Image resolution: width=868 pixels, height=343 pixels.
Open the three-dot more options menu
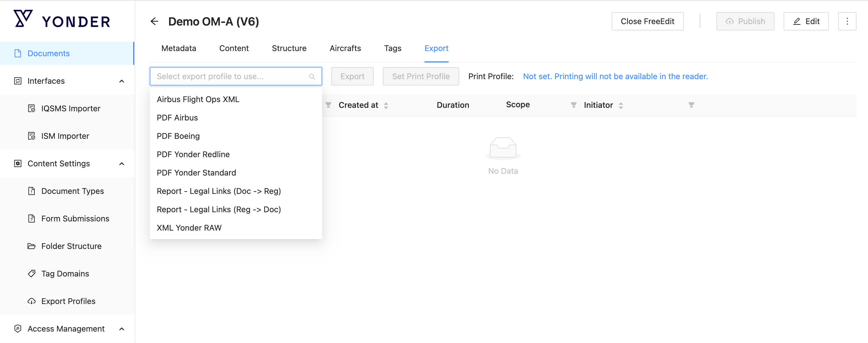coord(847,22)
